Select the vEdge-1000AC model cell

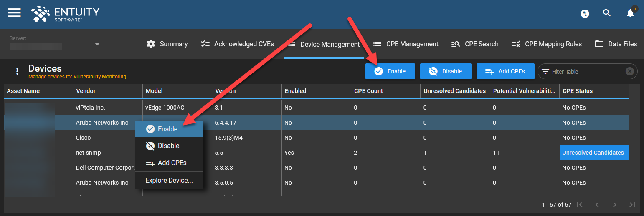pos(177,108)
